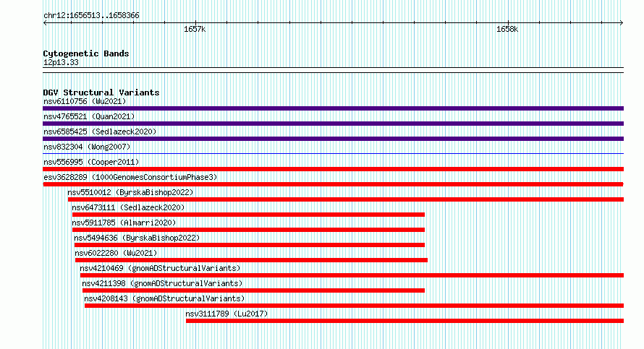644x349 pixels.
Task: Open nsv4210469 (gnomADStructuralVariants) label
Action: 160,268
